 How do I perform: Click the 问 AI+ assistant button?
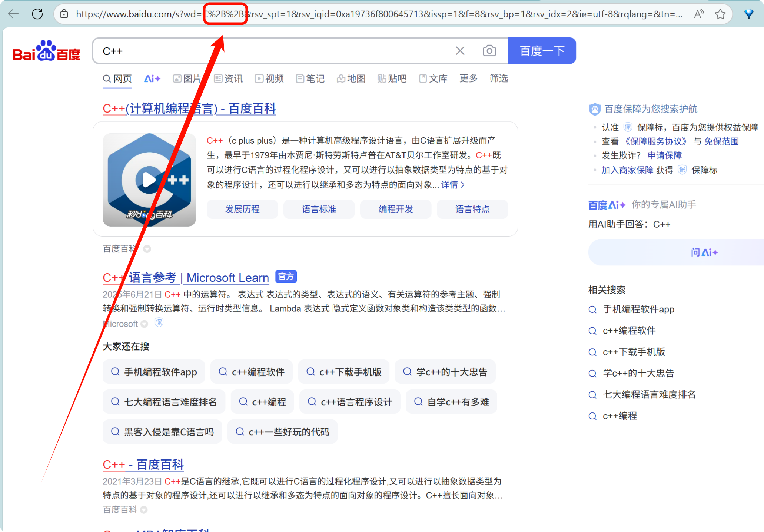coord(704,252)
